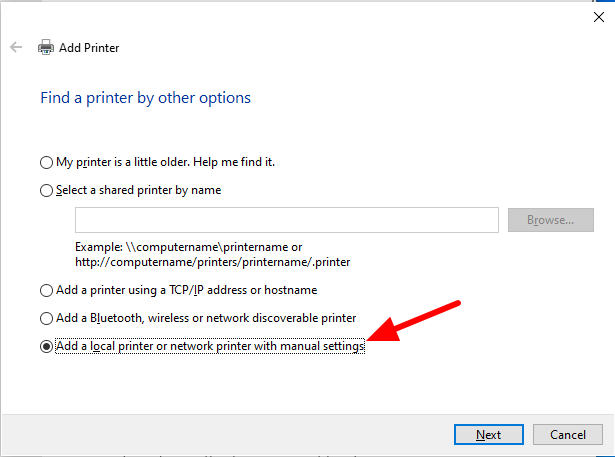Cancel the Add Printer wizard
The height and width of the screenshot is (457, 615).
point(568,435)
